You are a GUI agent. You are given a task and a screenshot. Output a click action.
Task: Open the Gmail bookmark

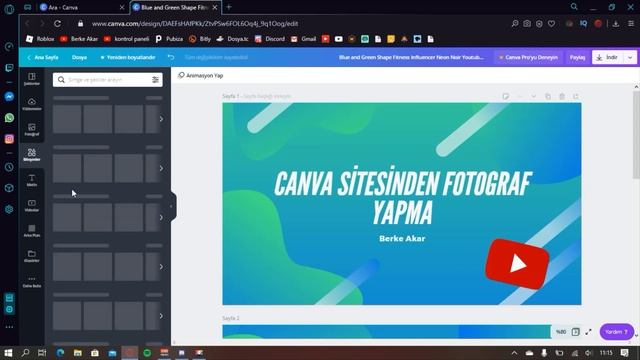(304, 39)
